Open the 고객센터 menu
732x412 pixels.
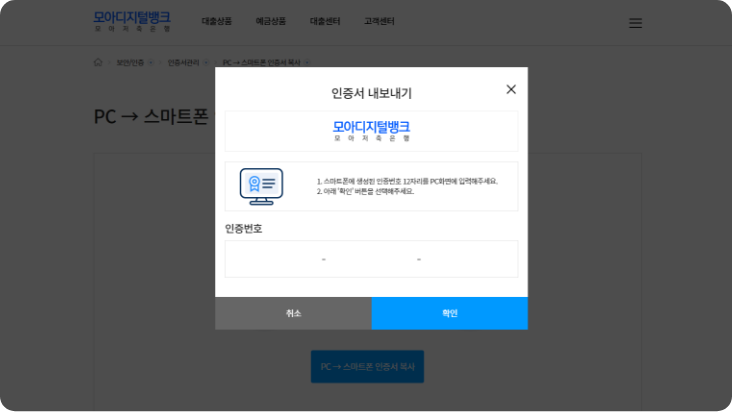379,21
